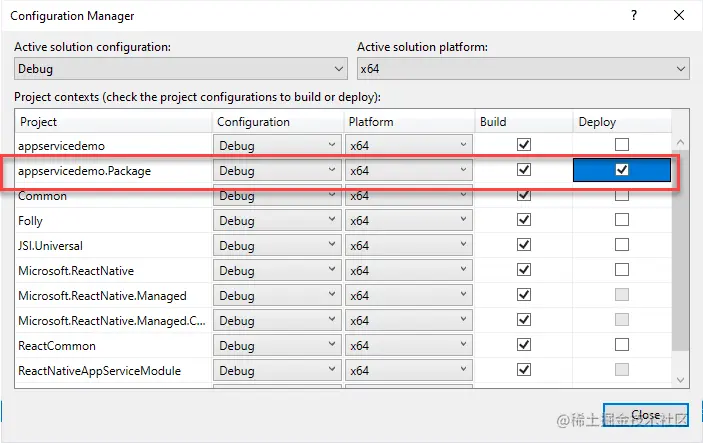Click the help question mark button
703x443 pixels.
click(x=633, y=16)
